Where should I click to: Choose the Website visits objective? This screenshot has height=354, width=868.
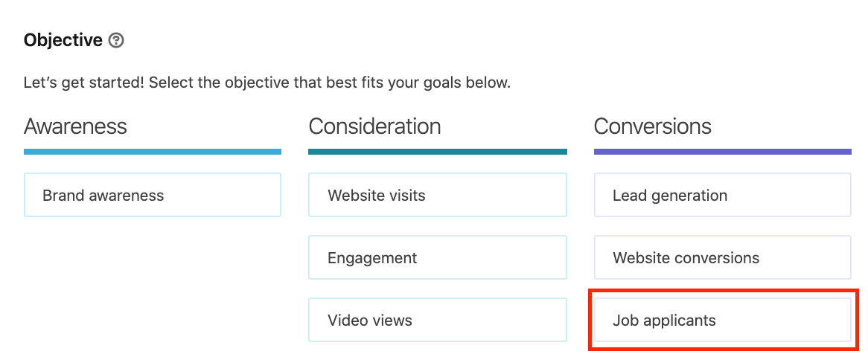(x=437, y=195)
